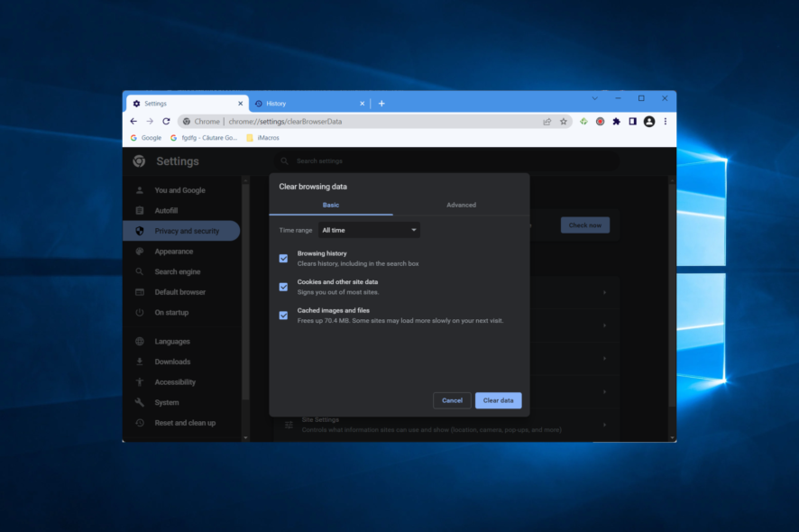
Task: Open Search engine settings
Action: click(x=181, y=271)
